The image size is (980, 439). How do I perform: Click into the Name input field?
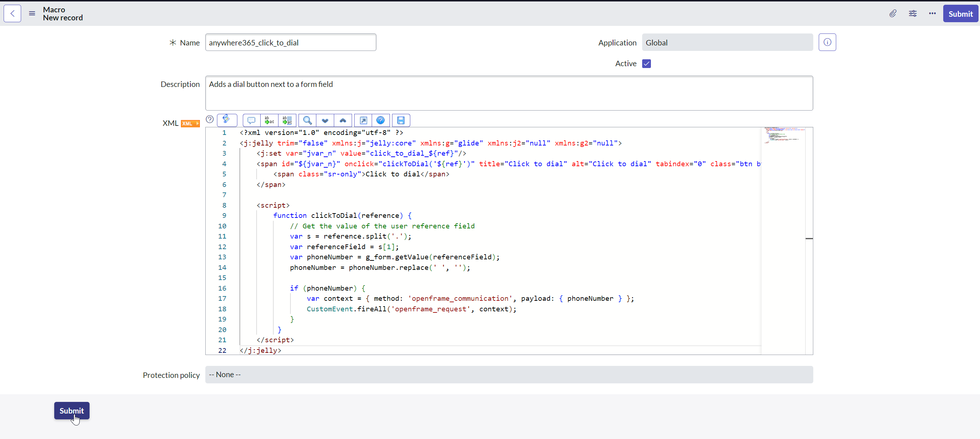tap(291, 43)
